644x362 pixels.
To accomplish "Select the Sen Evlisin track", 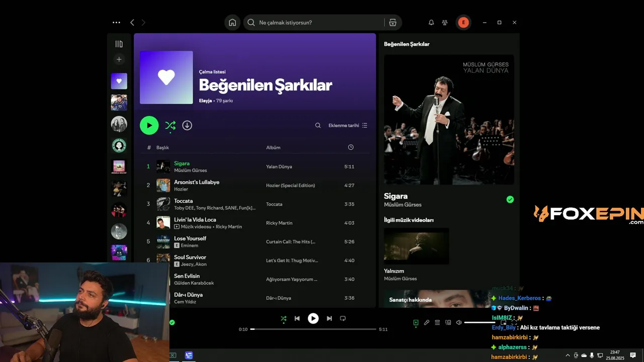I will 187,276.
